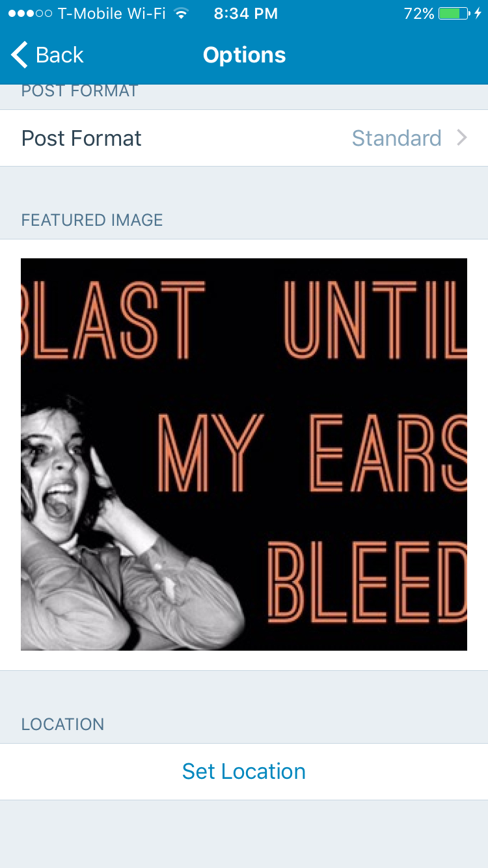Tap the BLEED text in featured image
488x868 pixels.
pos(367,578)
